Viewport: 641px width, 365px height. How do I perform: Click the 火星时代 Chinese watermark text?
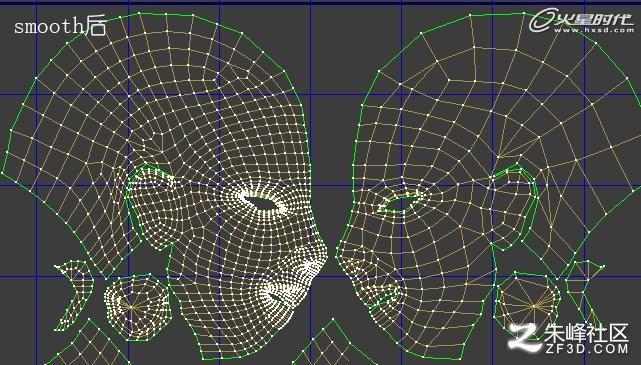(x=594, y=19)
